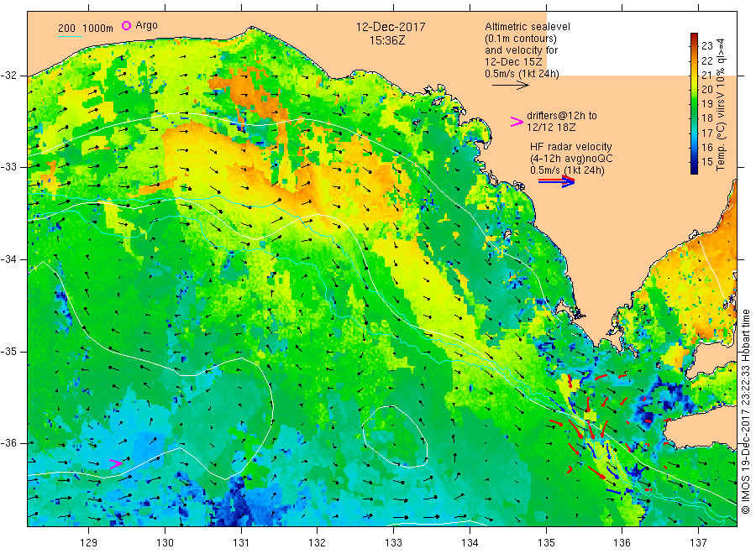This screenshot has width=756, height=554.
Task: Click the 'Altimetric sealevel' legend text
Action: (528, 27)
